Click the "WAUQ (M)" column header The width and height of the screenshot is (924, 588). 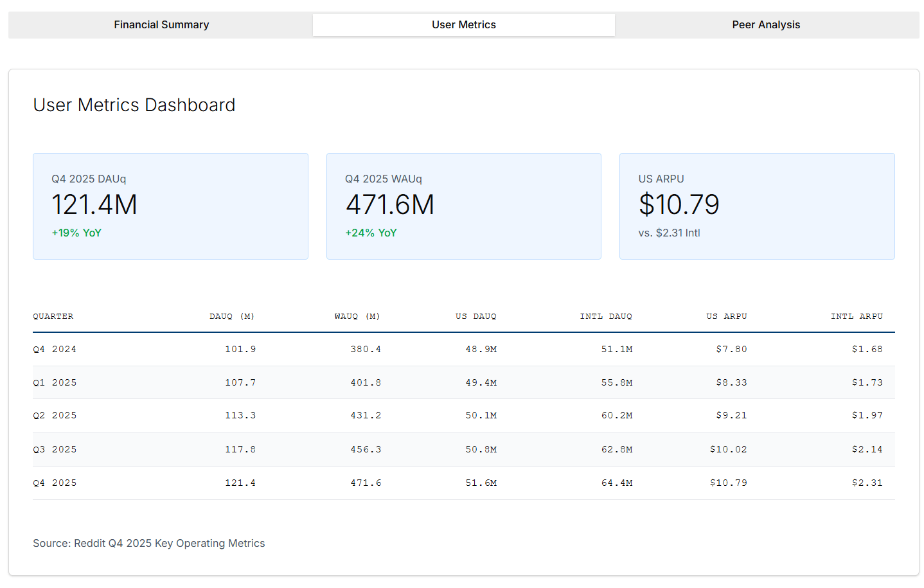357,316
